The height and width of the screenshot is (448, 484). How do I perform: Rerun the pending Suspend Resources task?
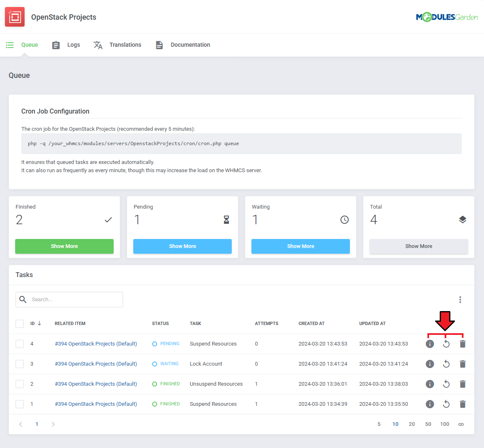tap(446, 344)
